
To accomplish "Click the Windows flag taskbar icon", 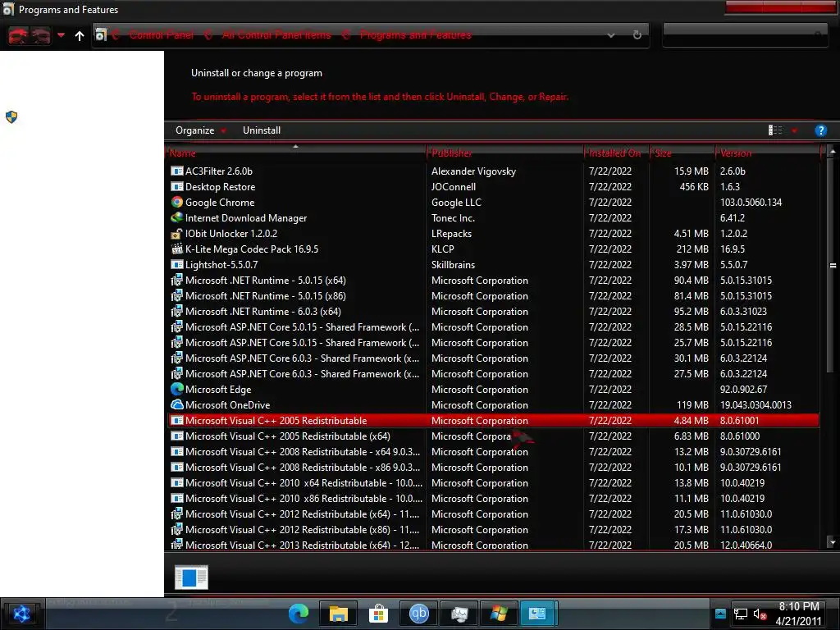I will coord(498,614).
